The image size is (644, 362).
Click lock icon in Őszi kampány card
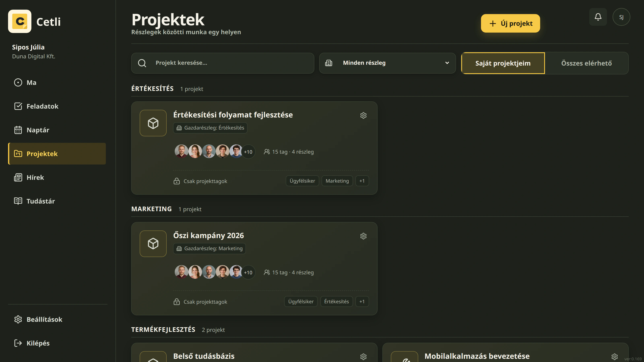176,301
